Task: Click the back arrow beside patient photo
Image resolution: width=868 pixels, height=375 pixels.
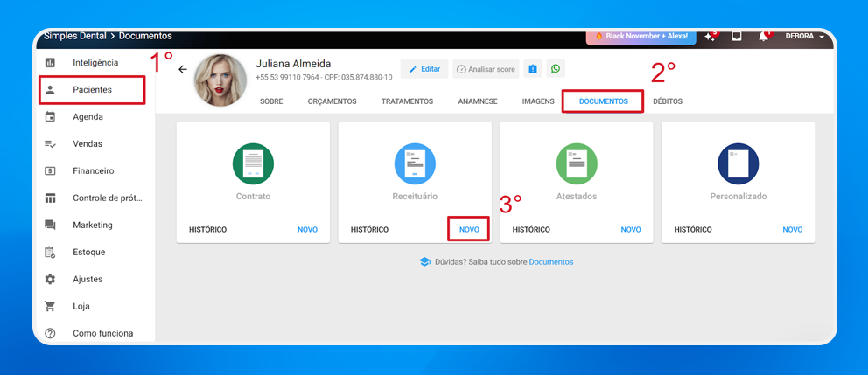Action: pyautogui.click(x=182, y=69)
